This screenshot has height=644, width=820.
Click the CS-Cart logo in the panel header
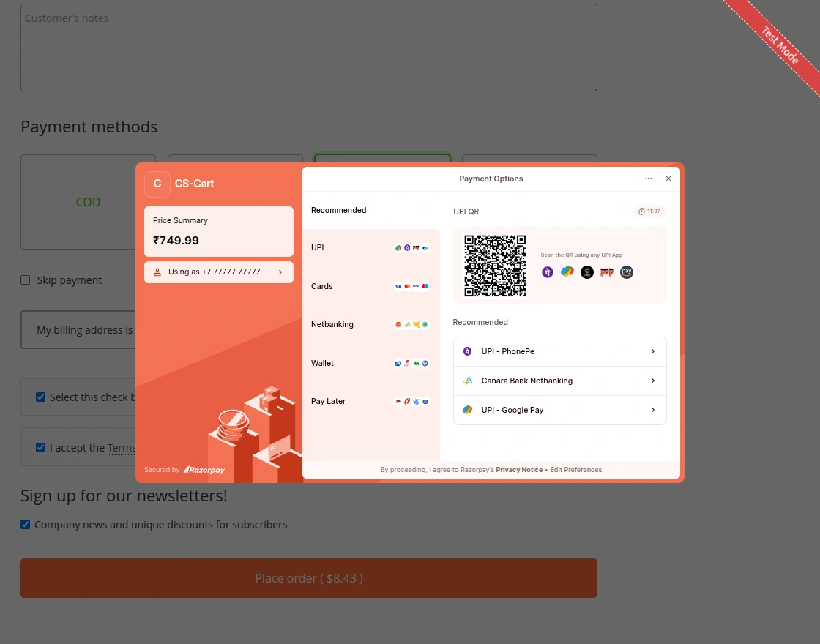coord(157,184)
